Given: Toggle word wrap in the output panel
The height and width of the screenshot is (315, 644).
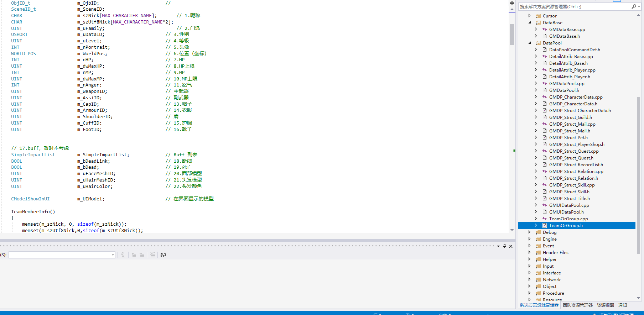Looking at the screenshot, I should tap(163, 255).
